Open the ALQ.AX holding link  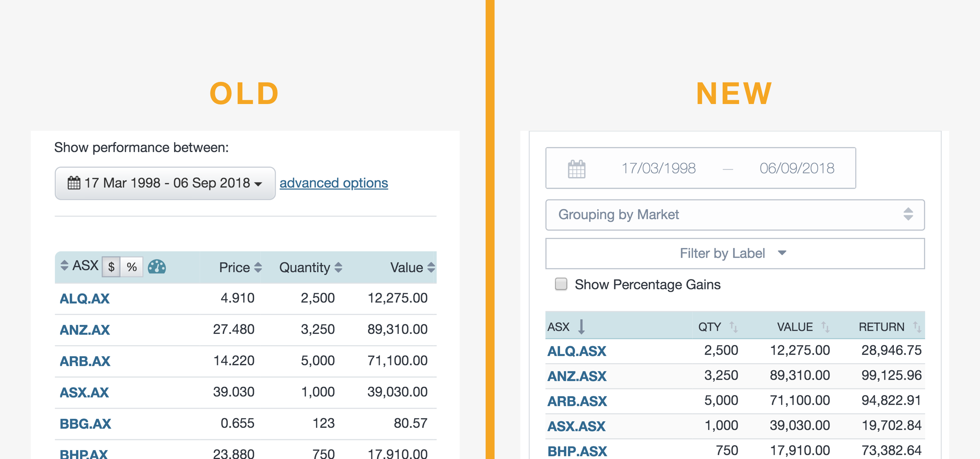[x=84, y=298]
